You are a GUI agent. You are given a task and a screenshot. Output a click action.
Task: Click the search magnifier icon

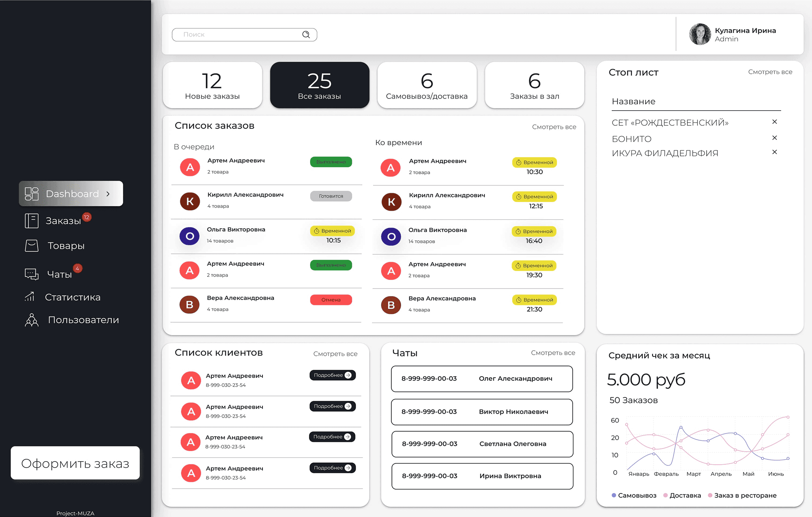pos(306,34)
